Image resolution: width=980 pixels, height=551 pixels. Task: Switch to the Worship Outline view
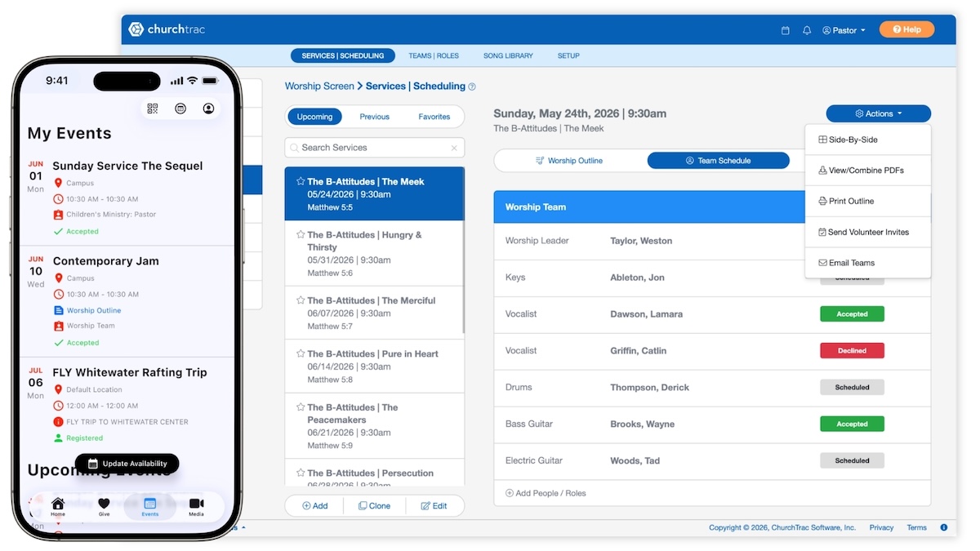(x=569, y=161)
